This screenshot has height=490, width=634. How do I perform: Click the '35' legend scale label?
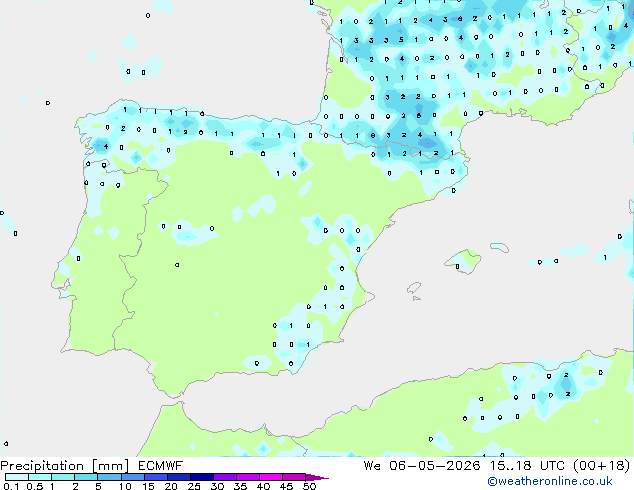click(240, 486)
